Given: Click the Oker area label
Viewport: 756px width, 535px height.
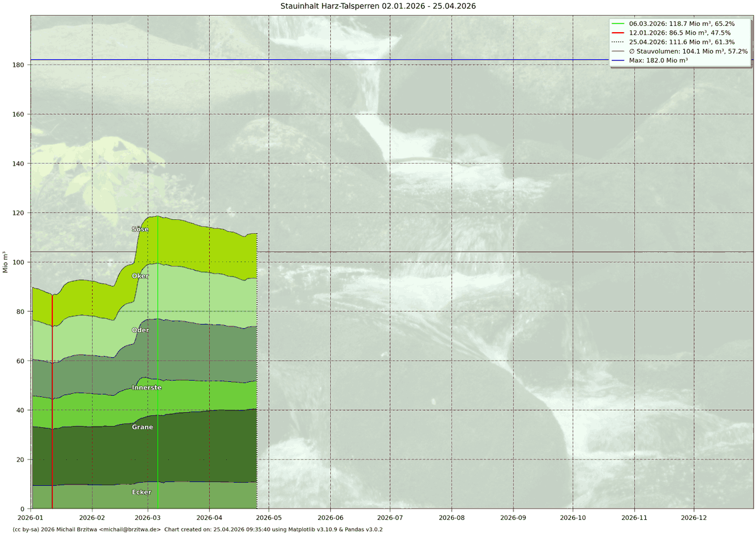Looking at the screenshot, I should (x=140, y=276).
